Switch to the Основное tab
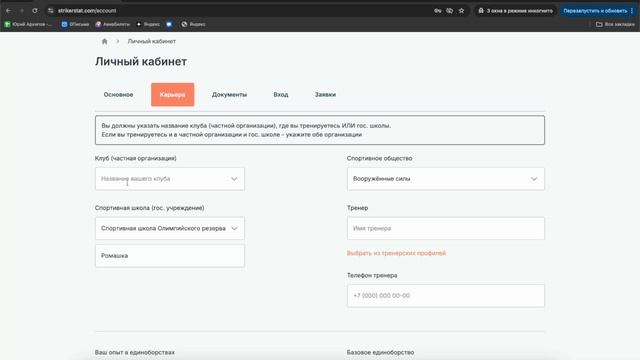The width and height of the screenshot is (640, 360). click(118, 95)
